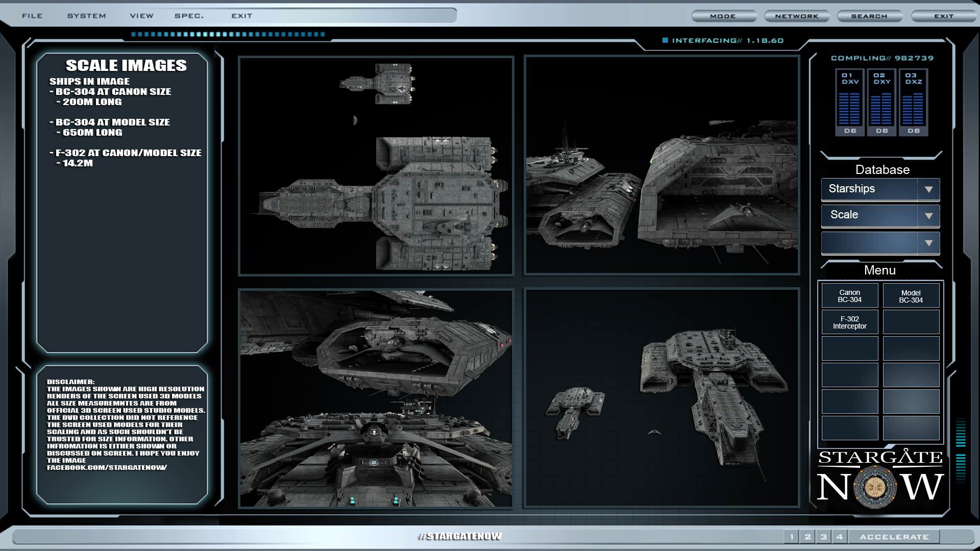Open the Scale dropdown
Screen dimensions: 980x551
click(x=880, y=215)
